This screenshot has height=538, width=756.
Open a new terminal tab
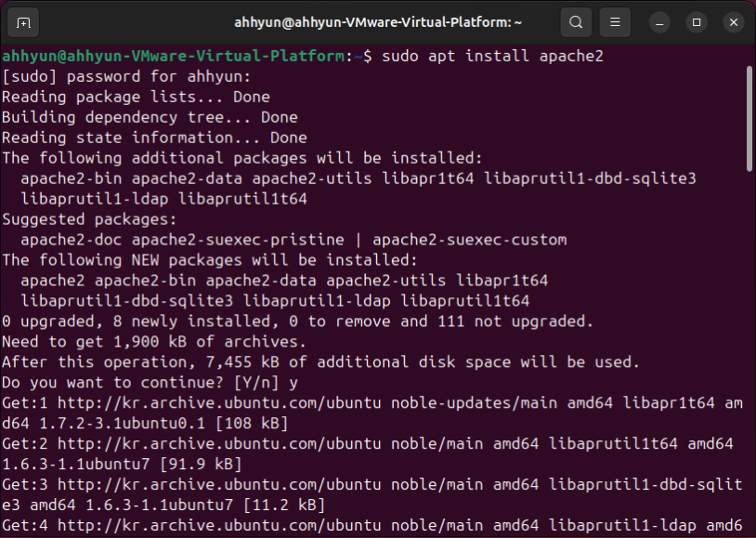pos(23,22)
